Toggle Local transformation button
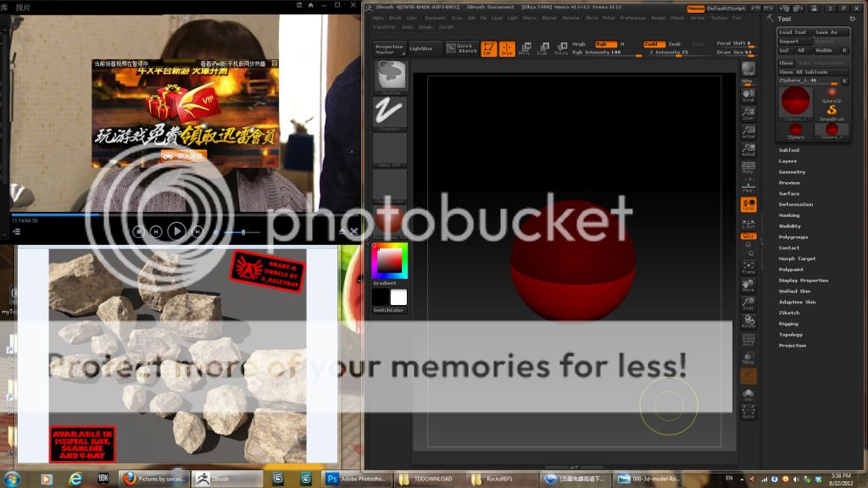 748,204
